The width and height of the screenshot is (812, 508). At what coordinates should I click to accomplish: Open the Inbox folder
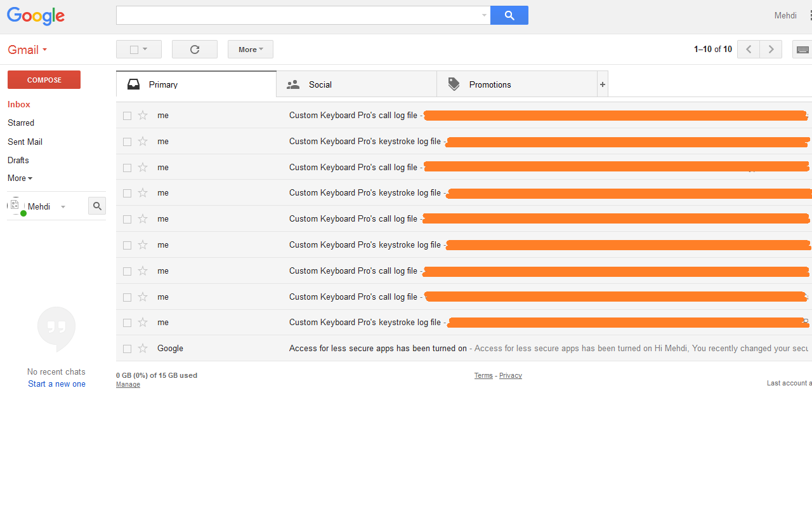(x=19, y=104)
